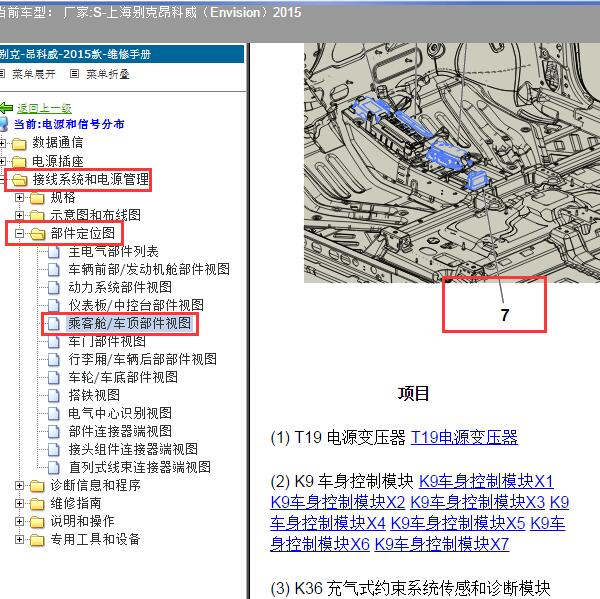Image resolution: width=600 pixels, height=599 pixels.
Task: Expand the 维修指南 folder node
Action: (x=19, y=503)
